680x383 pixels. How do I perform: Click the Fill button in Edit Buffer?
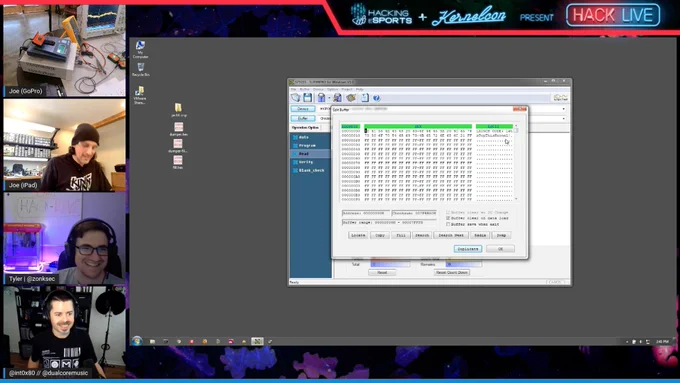pos(401,235)
